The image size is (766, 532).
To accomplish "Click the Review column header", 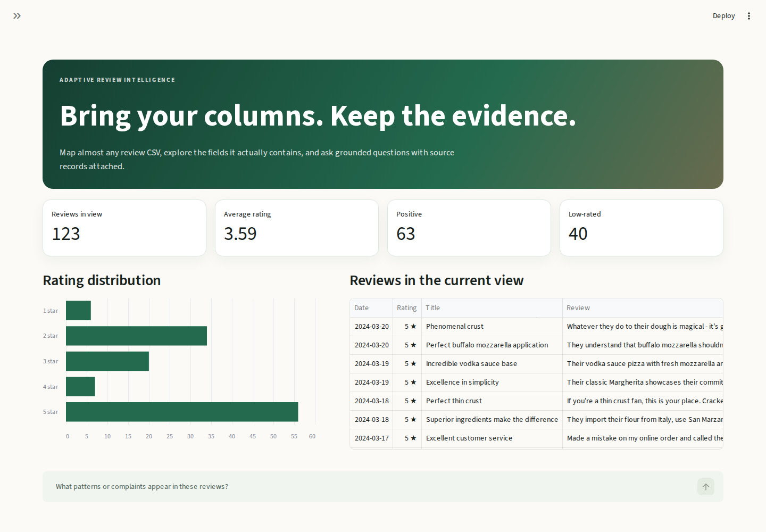I will [x=643, y=307].
